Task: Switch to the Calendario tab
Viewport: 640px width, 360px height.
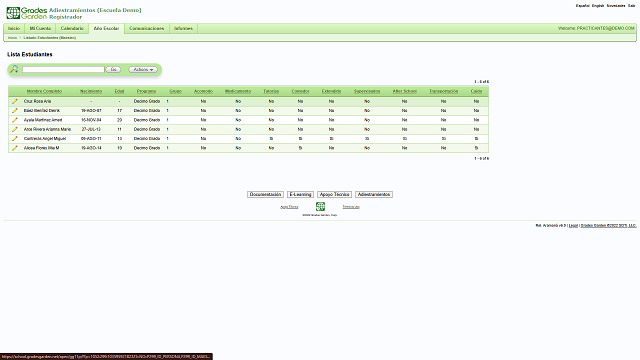Action: point(72,29)
